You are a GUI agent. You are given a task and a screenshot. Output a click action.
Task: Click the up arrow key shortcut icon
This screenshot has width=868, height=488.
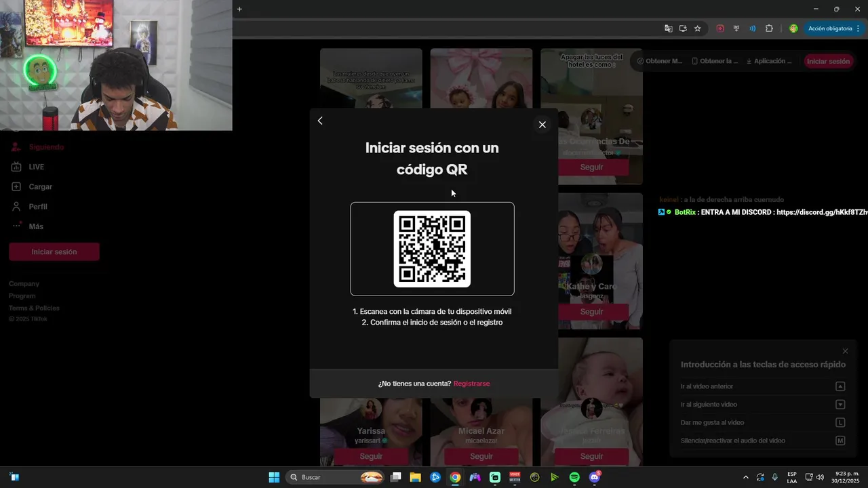[840, 386]
